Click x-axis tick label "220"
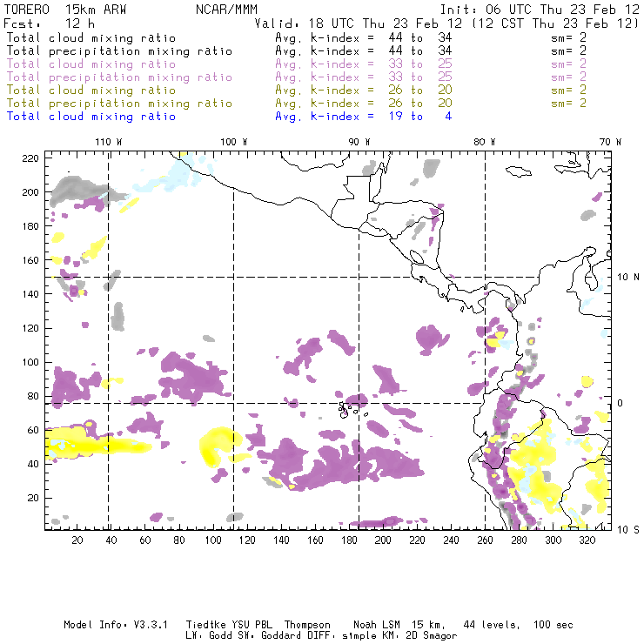 pyautogui.click(x=417, y=540)
